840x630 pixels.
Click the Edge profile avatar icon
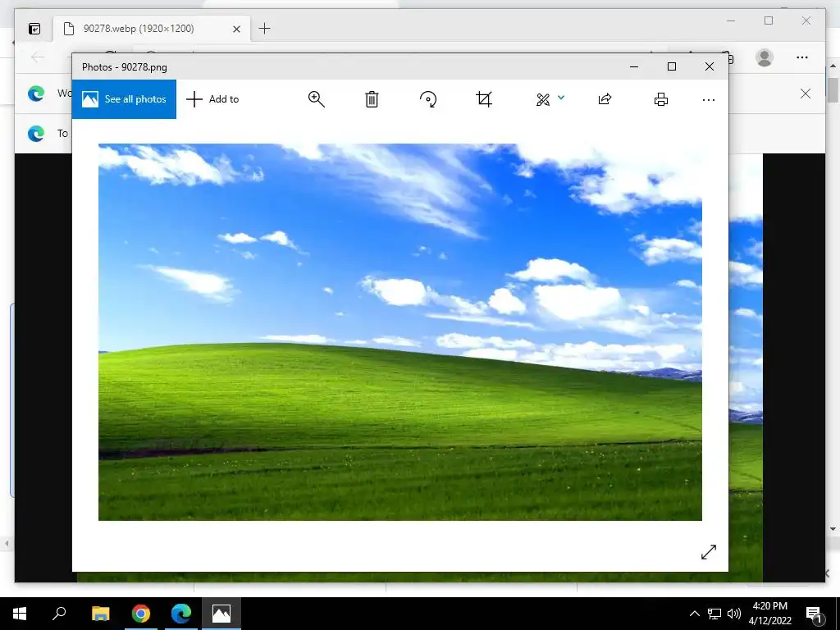(765, 57)
